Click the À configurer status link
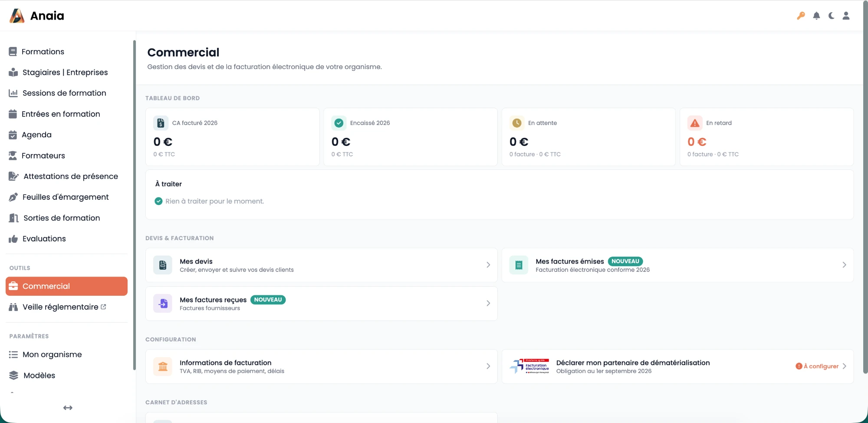 pyautogui.click(x=817, y=366)
